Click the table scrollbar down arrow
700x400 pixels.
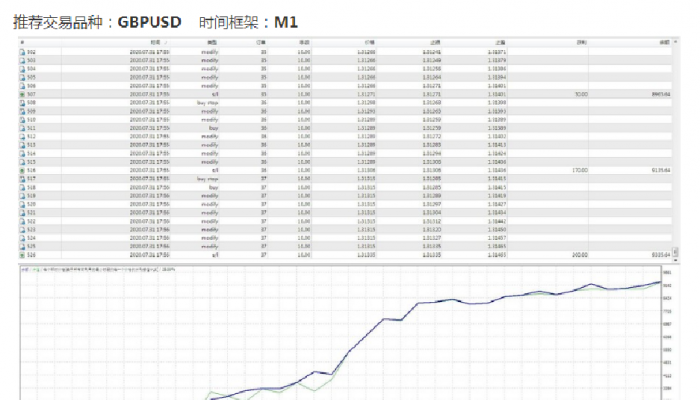tap(675, 259)
